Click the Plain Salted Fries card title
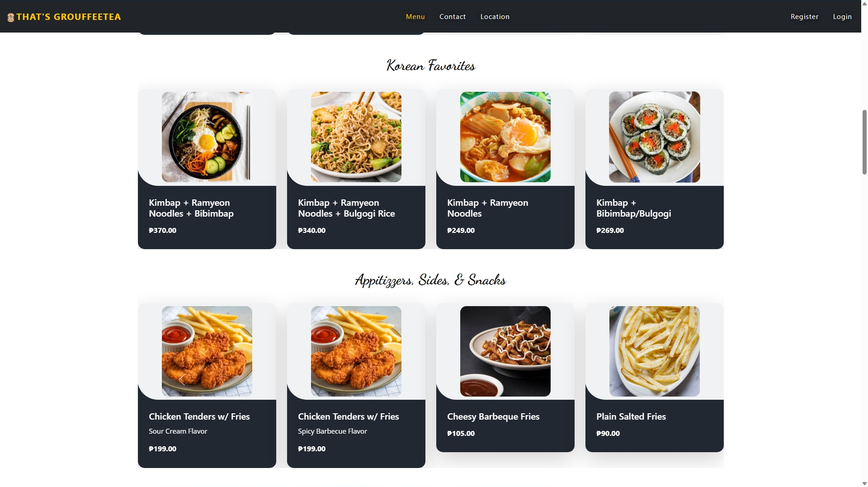This screenshot has width=868, height=487. (x=631, y=416)
